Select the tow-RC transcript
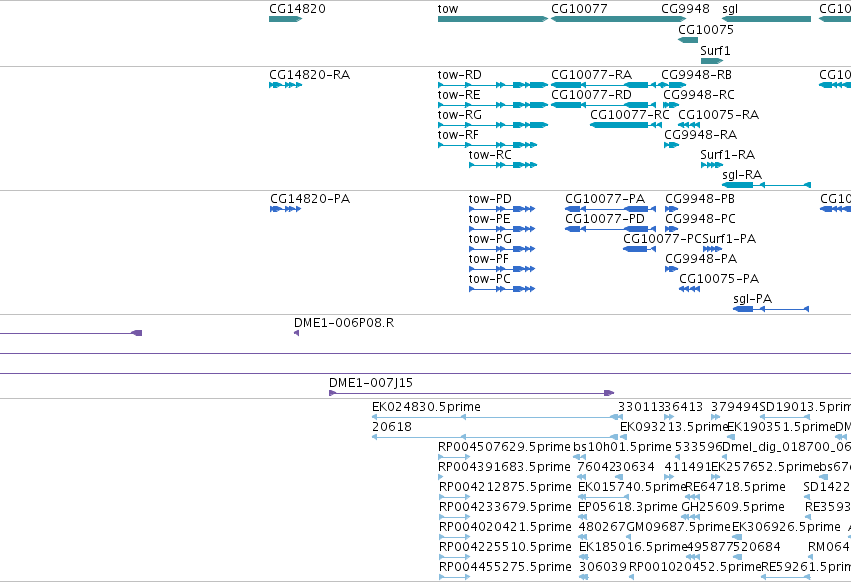 click(503, 165)
